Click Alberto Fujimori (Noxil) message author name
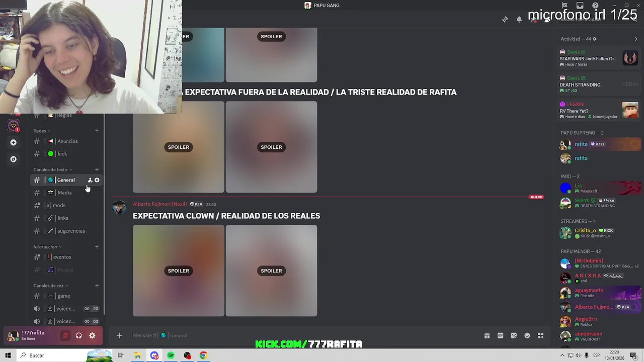 pyautogui.click(x=160, y=204)
